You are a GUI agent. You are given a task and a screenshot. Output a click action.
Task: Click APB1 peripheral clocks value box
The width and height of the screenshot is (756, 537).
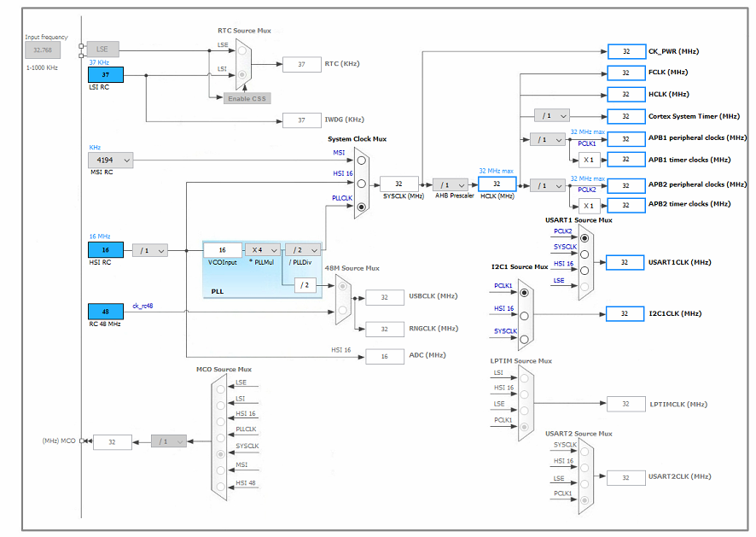626,139
